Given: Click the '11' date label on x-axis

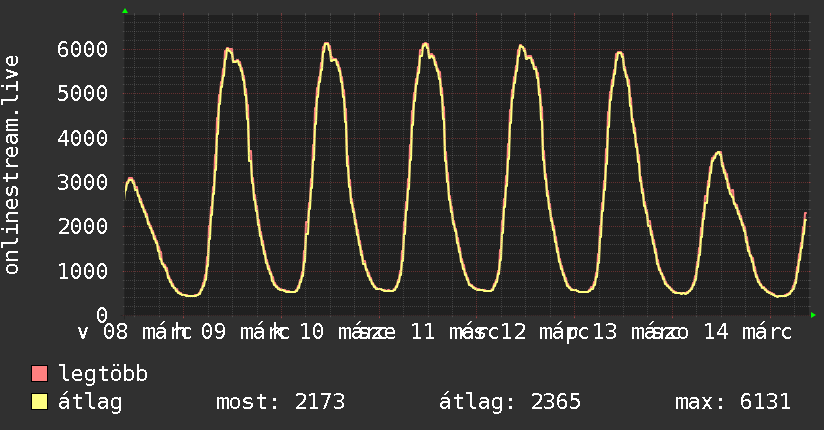Looking at the screenshot, I should (423, 332).
